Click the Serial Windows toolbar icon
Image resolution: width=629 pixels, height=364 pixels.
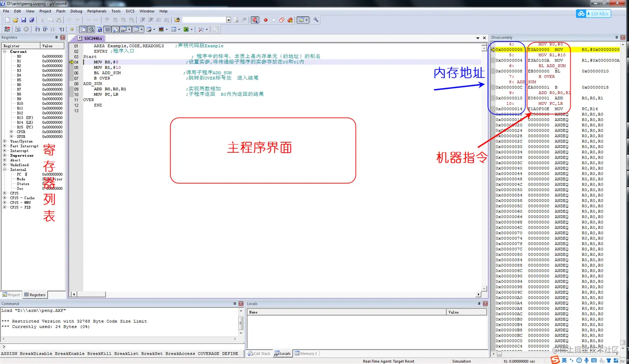pos(149,30)
